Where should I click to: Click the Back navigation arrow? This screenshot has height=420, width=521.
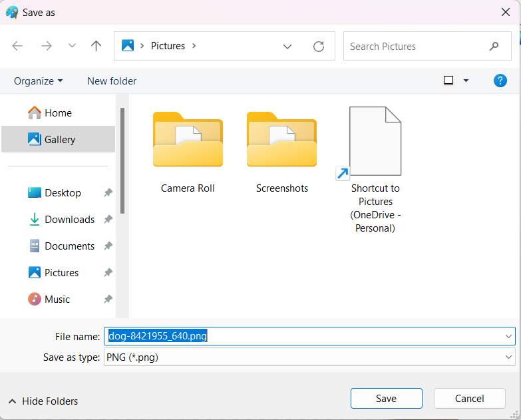(17, 46)
